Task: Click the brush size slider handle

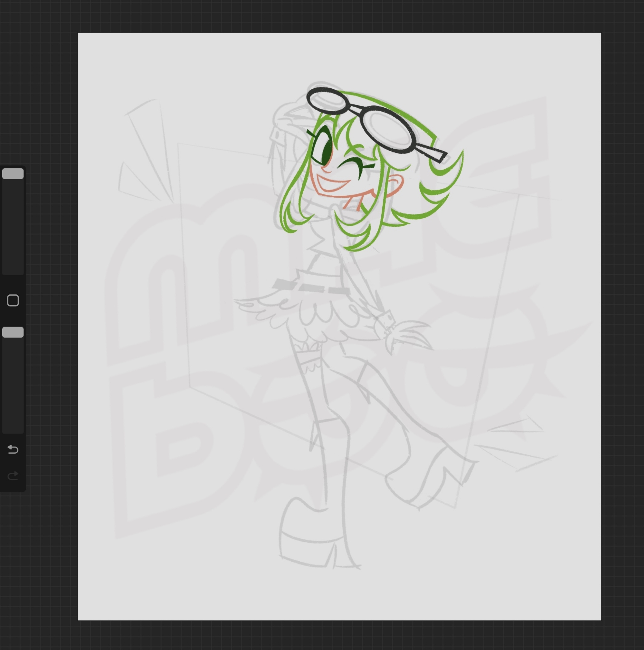Action: pyautogui.click(x=13, y=174)
